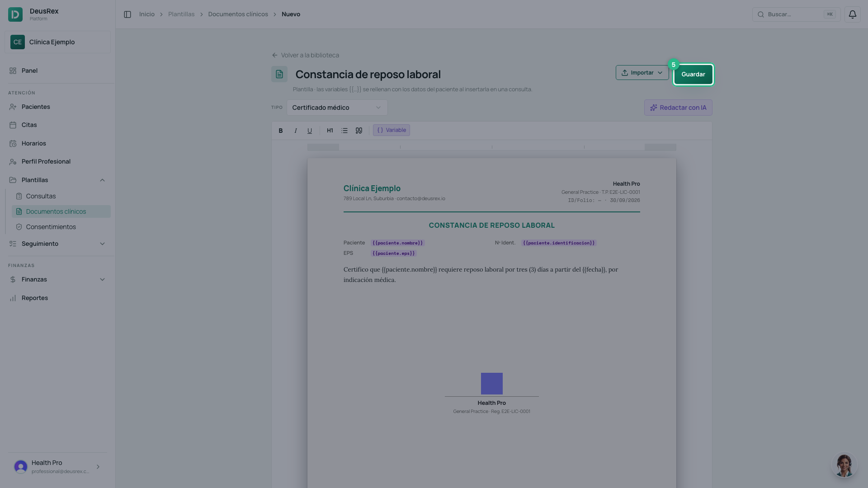
Task: Insert a blockquote from toolbar
Action: click(359, 131)
